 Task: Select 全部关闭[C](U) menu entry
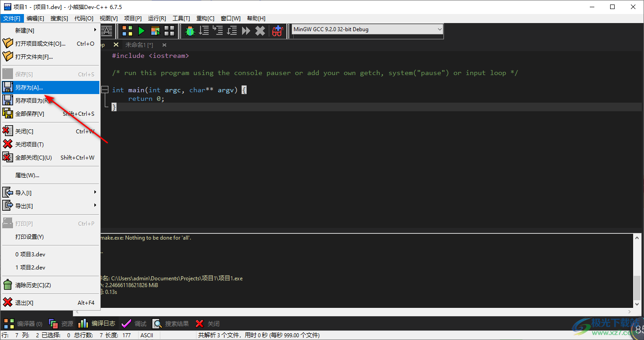(51, 157)
